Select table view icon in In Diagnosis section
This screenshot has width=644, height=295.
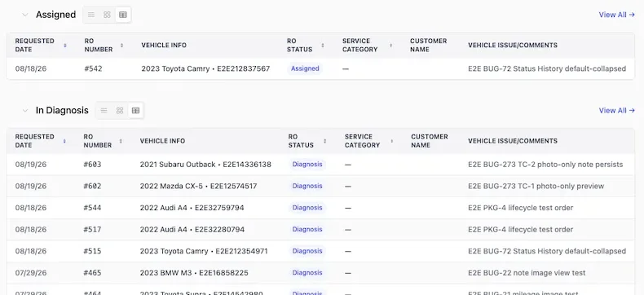pyautogui.click(x=135, y=110)
